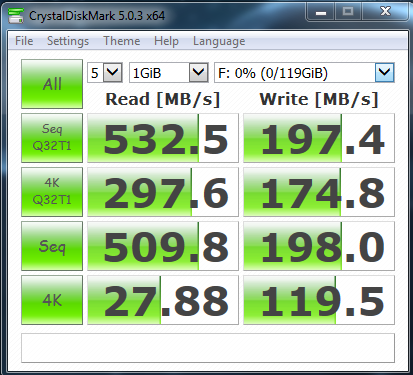The image size is (413, 375).
Task: Select the 27.88 4K read result
Action: (163, 300)
